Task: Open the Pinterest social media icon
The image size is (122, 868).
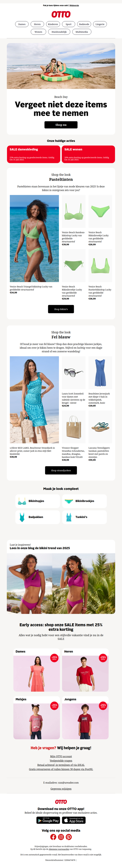Action: (69, 837)
